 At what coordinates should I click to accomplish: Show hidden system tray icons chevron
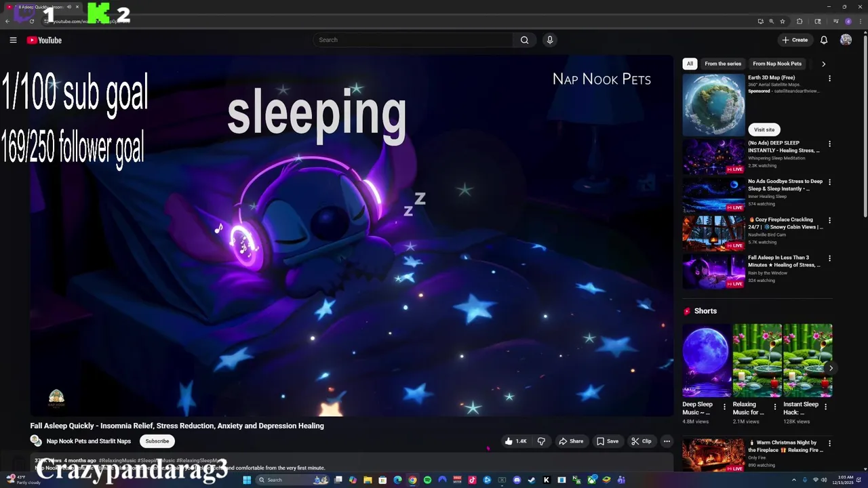793,480
